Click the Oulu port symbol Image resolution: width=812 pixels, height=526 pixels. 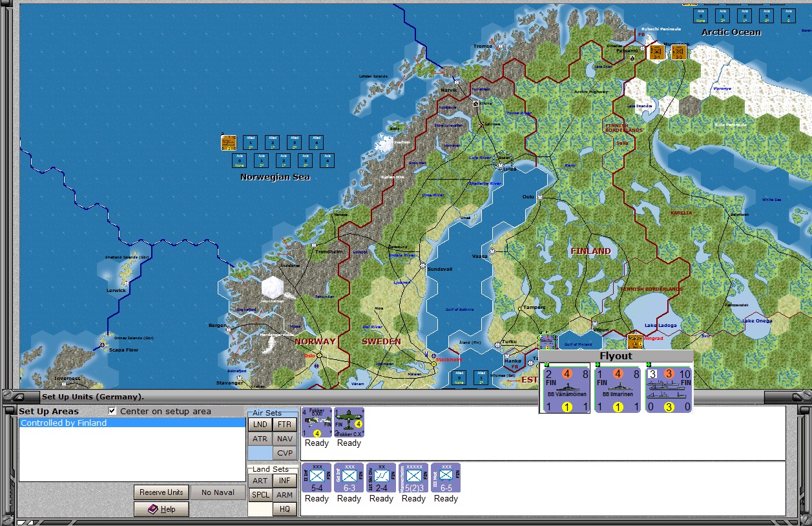click(540, 196)
